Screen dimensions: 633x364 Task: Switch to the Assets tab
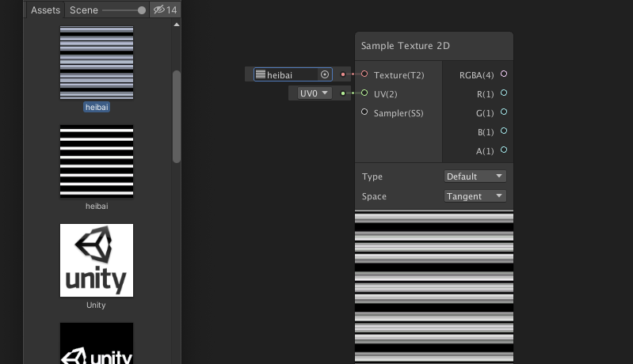point(45,10)
